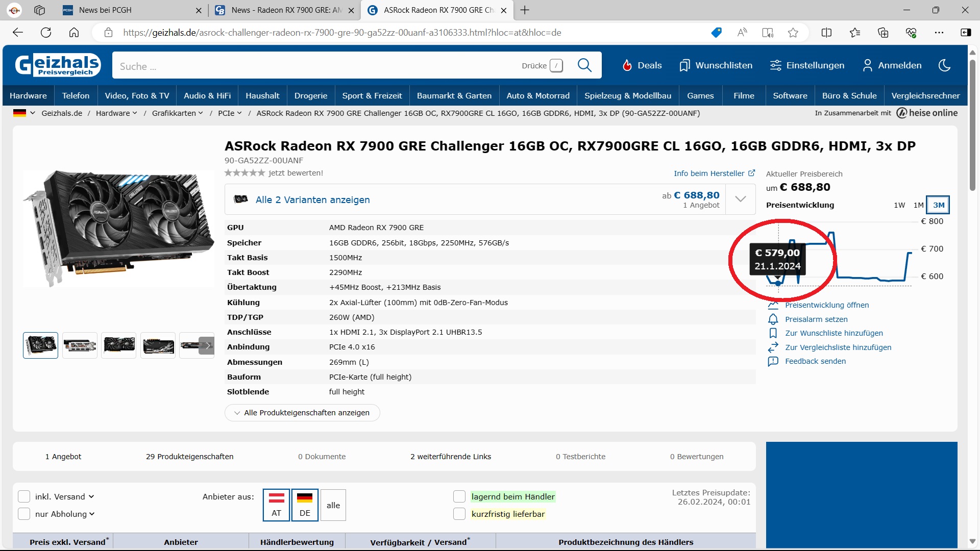This screenshot has width=980, height=551.
Task: Enable nur Abholung checkbox
Action: click(x=24, y=514)
